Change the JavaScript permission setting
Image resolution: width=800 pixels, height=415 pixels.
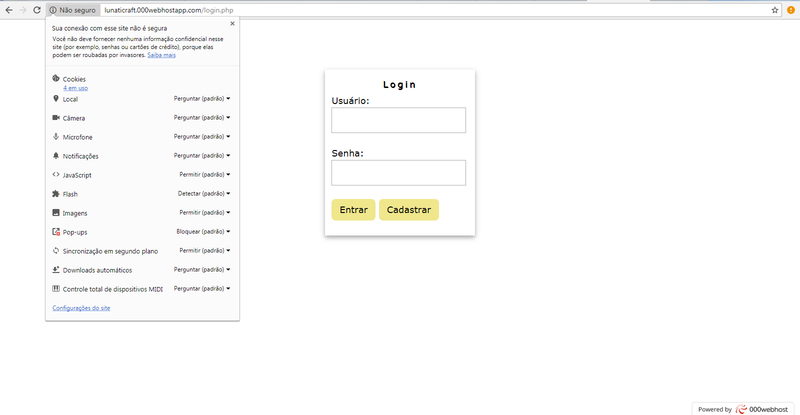pyautogui.click(x=205, y=175)
